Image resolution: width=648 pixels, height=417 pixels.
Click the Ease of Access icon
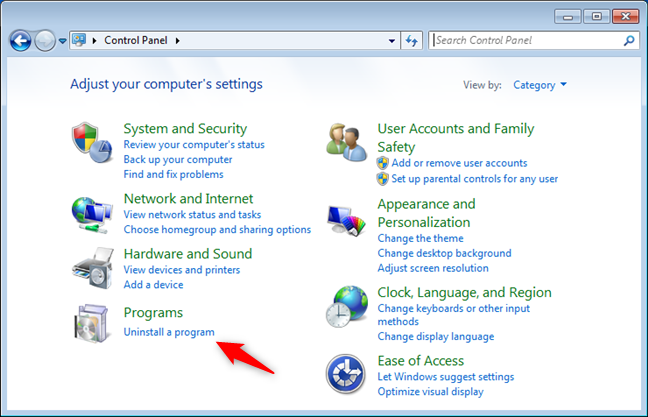(345, 374)
